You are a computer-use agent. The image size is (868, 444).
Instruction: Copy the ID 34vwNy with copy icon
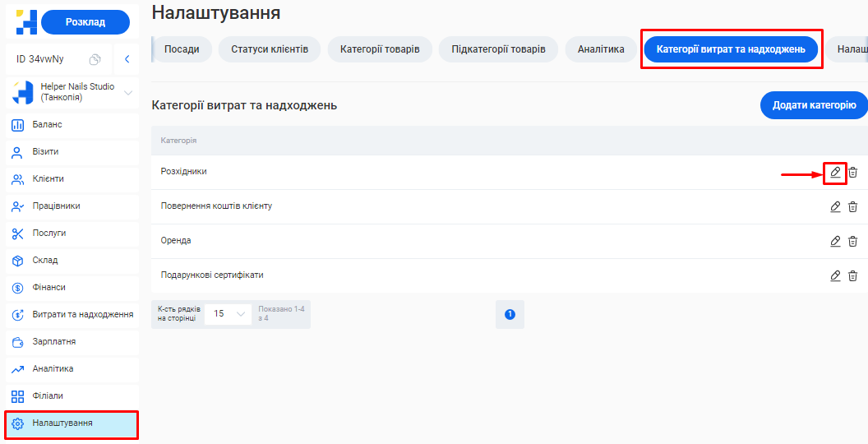pos(95,59)
